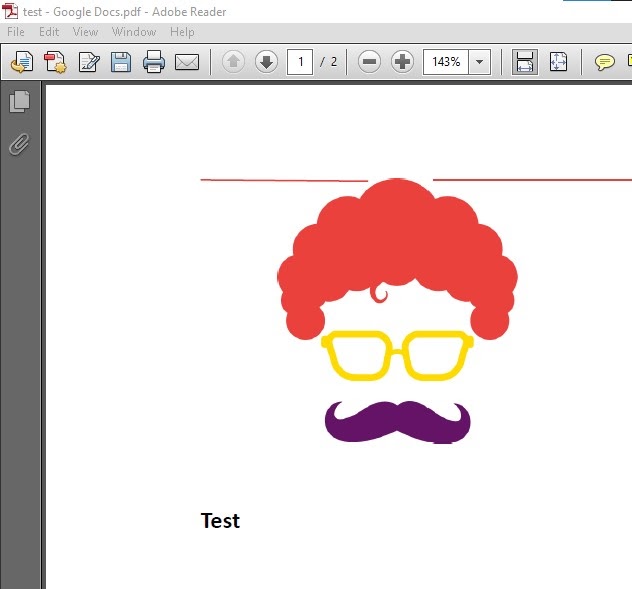
Task: Add a sticky note comment
Action: [605, 62]
